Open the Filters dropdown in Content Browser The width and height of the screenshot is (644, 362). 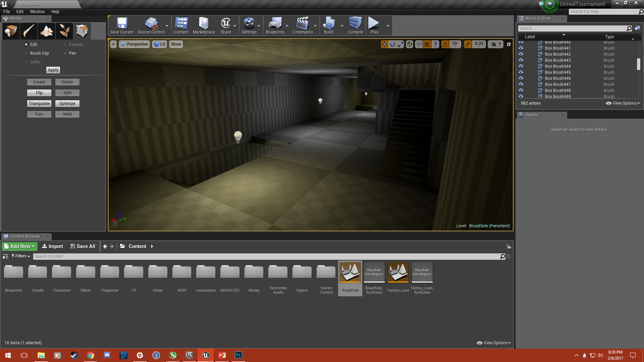coord(21,256)
